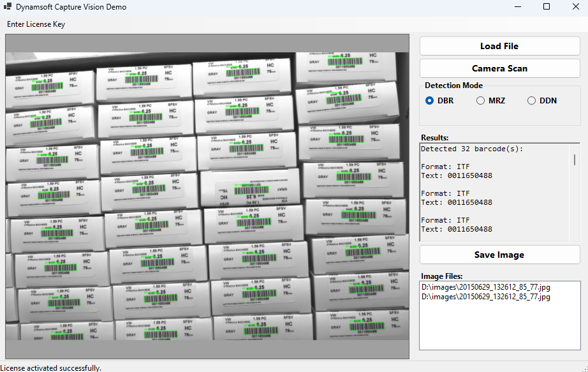The height and width of the screenshot is (372, 588).
Task: Save the processed image
Action: point(499,254)
